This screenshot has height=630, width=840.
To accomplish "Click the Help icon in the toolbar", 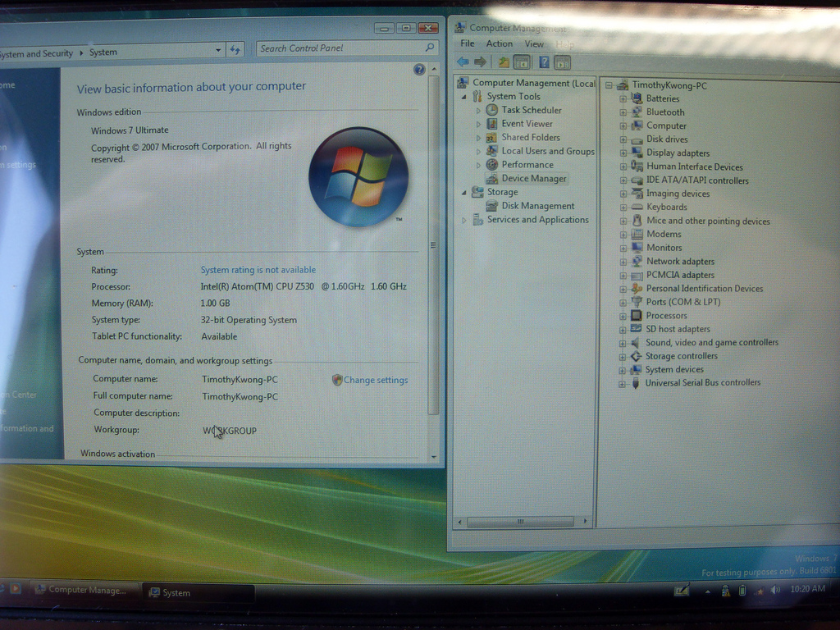I will point(543,62).
